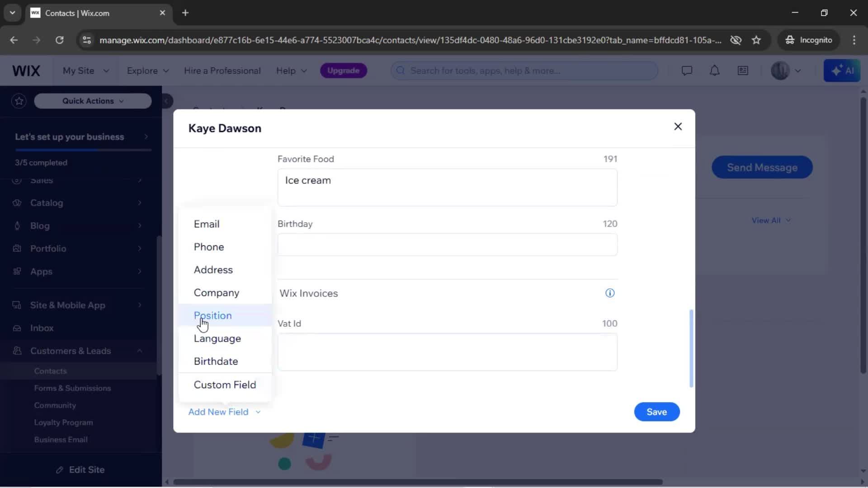Viewport: 868px width, 488px height.
Task: Click the favorites star beside Quick Actions
Action: (x=19, y=101)
